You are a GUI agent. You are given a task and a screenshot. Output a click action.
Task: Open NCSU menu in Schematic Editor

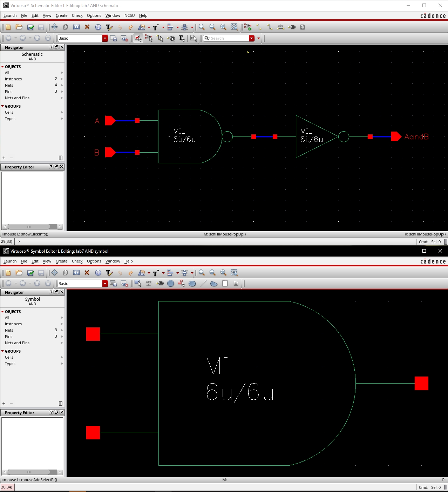129,15
